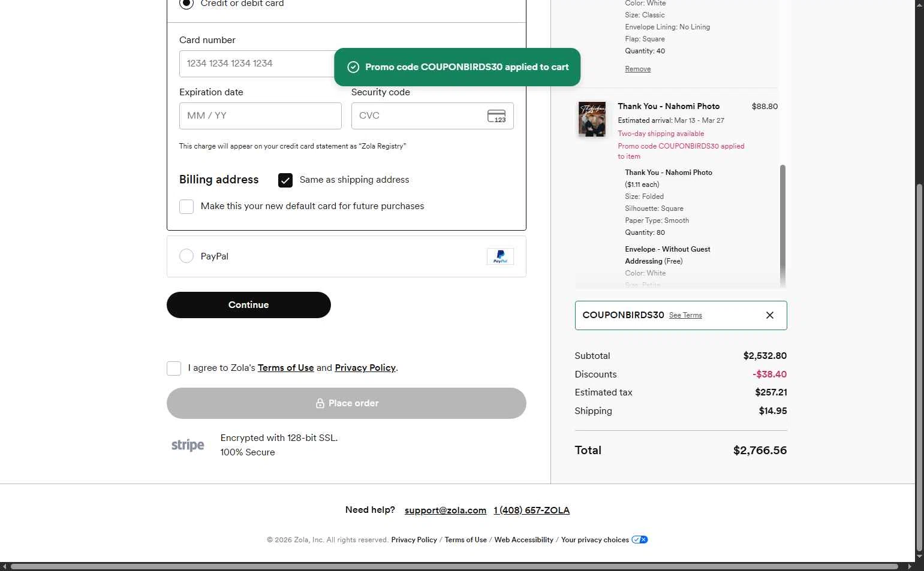This screenshot has height=571, width=924.
Task: Click the $88.80 item price
Action: click(765, 106)
